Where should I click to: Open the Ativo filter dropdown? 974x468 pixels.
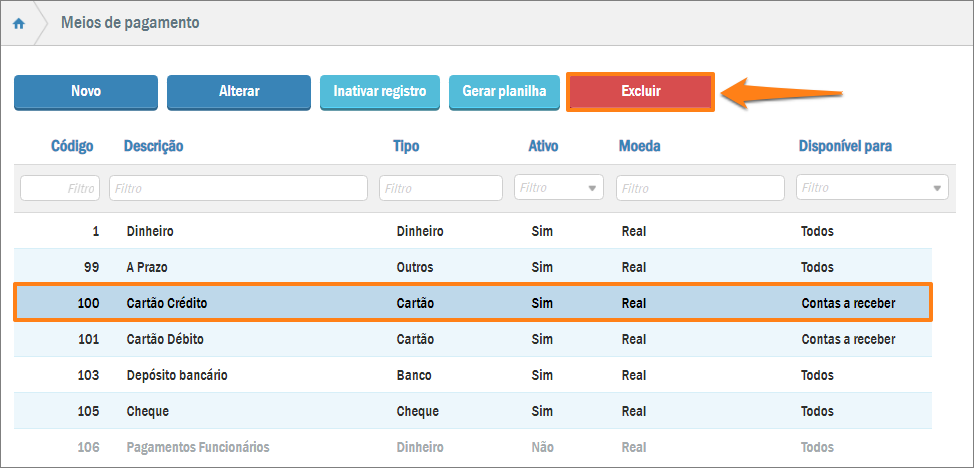pos(559,188)
